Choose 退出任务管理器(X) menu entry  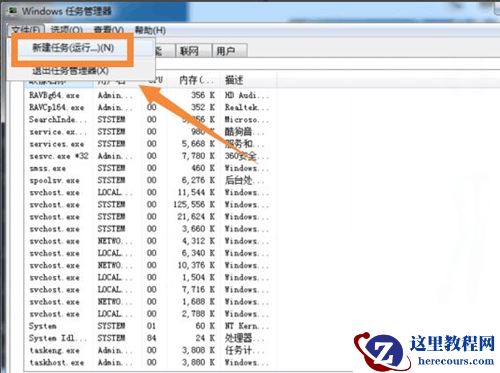point(70,71)
